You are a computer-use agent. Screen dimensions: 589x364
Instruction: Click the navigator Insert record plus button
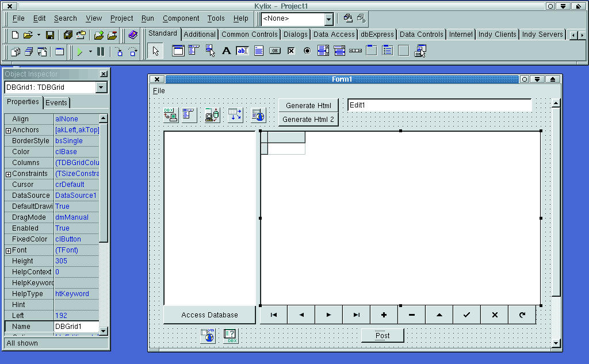click(x=384, y=315)
